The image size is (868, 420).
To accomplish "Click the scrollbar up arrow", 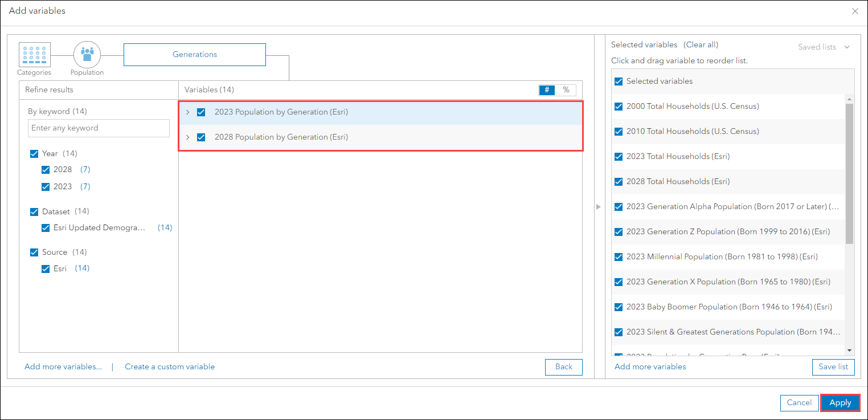I will [x=850, y=99].
